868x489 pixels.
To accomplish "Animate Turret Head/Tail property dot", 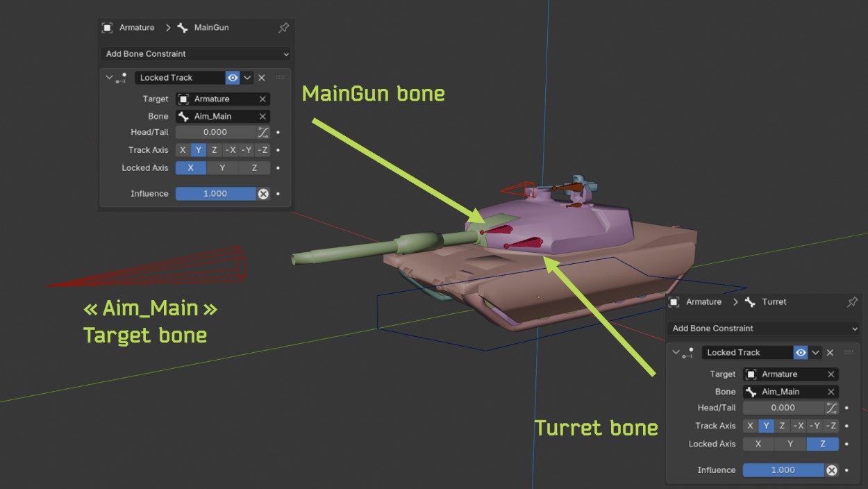I will coord(846,408).
